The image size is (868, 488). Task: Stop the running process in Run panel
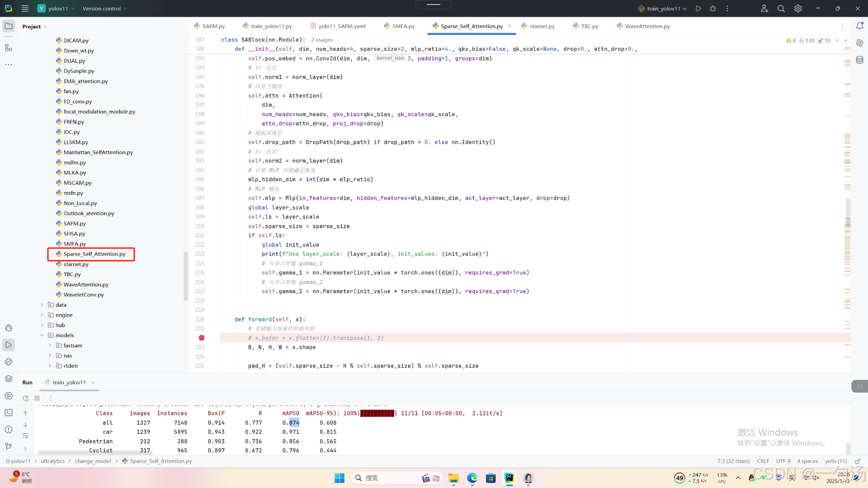click(x=37, y=398)
